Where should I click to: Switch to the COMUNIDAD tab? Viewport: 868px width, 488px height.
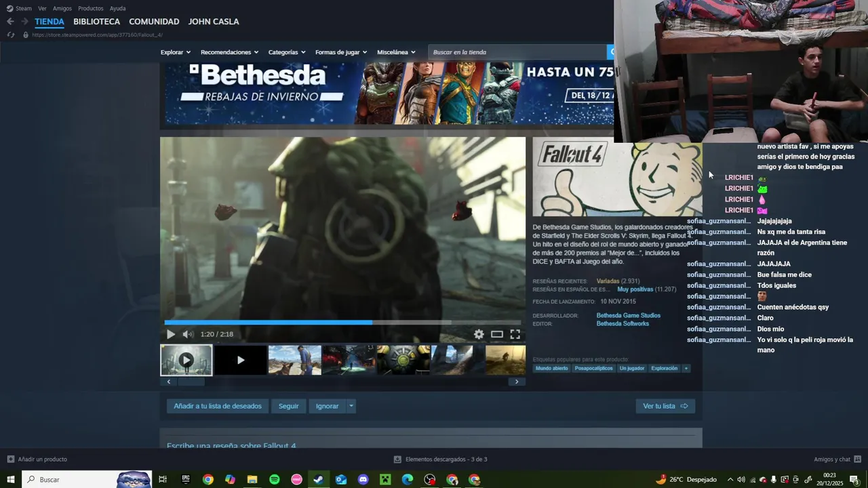pos(154,22)
